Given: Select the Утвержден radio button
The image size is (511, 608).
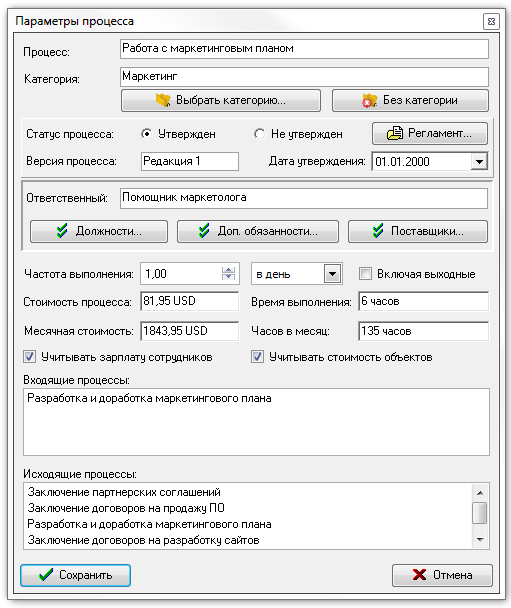Looking at the screenshot, I should point(147,134).
